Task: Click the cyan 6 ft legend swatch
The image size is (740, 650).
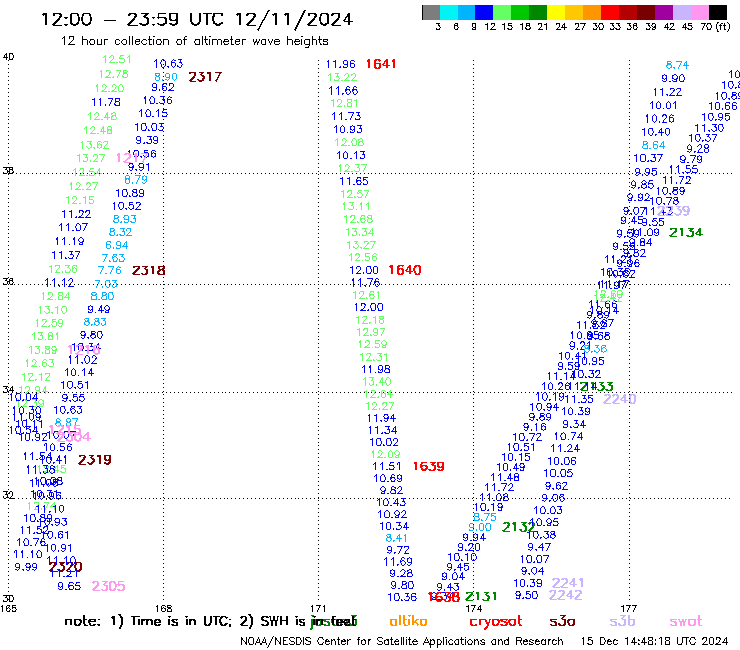Action: (448, 12)
